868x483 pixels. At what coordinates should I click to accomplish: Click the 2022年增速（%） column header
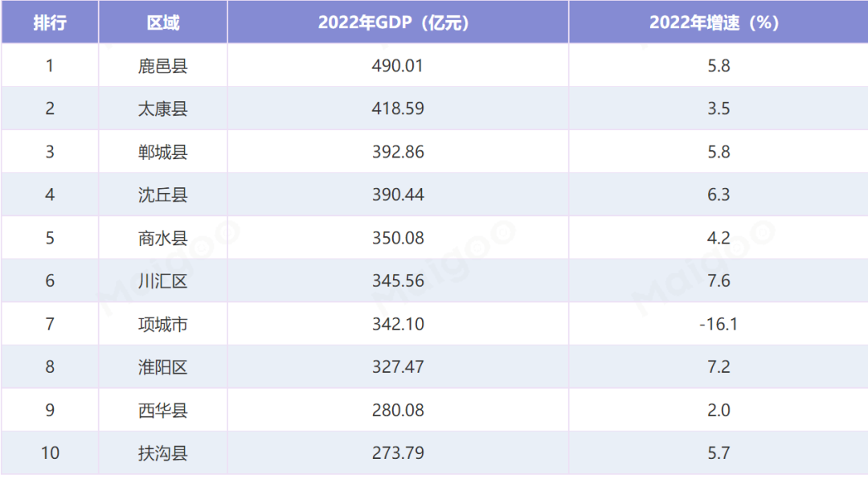coord(718,23)
